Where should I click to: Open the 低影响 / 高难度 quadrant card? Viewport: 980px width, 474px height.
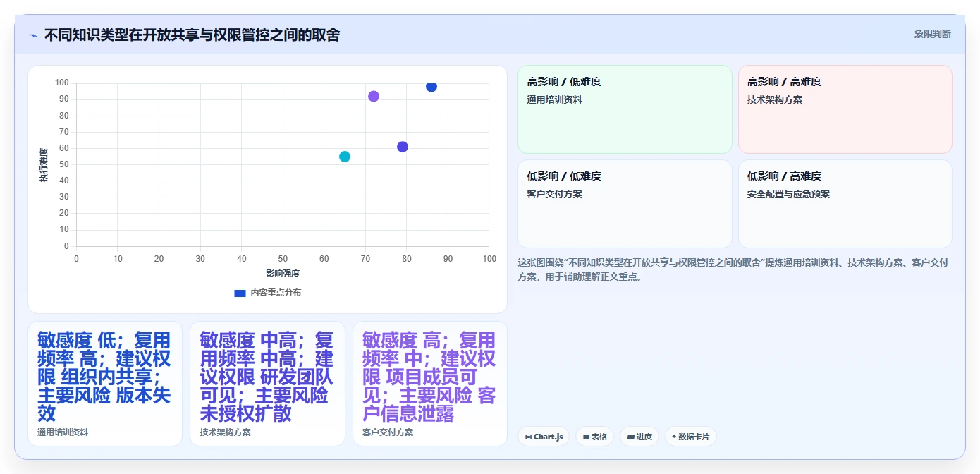pyautogui.click(x=845, y=204)
